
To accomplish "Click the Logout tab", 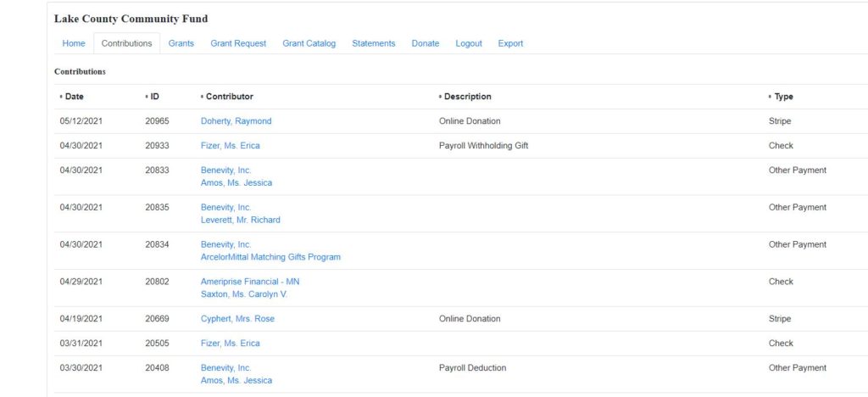I will point(468,43).
